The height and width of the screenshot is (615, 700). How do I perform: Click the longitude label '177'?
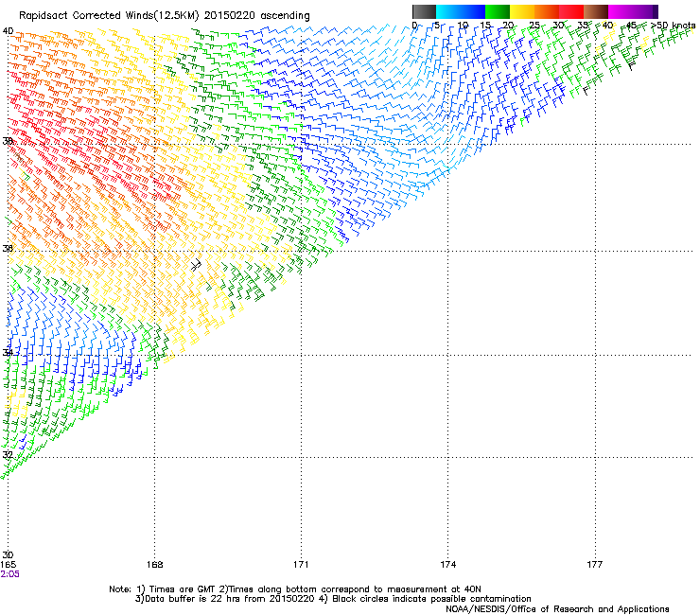point(595,565)
